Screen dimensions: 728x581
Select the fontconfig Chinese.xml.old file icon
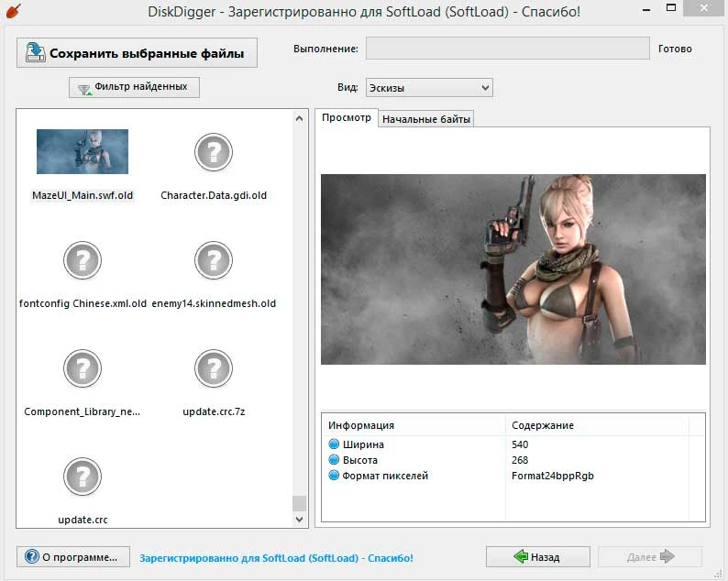(x=83, y=260)
